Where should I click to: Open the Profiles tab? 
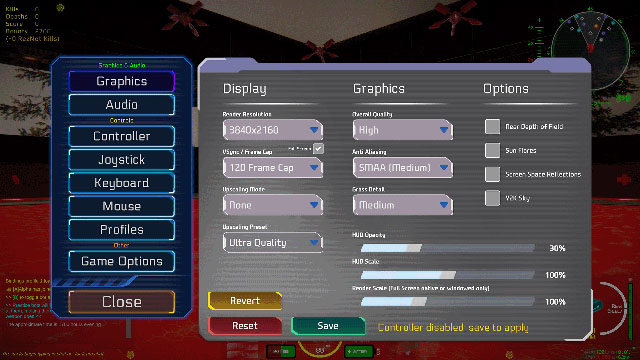pos(122,229)
